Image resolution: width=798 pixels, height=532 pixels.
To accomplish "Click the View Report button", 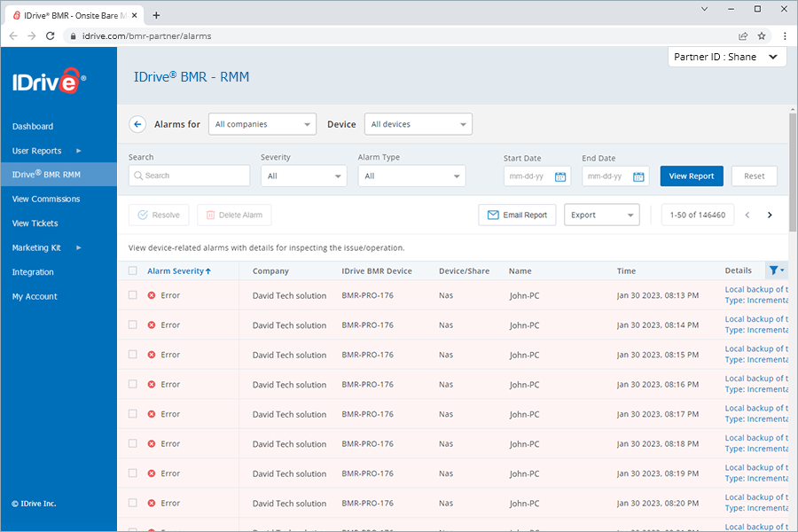I will (x=692, y=176).
